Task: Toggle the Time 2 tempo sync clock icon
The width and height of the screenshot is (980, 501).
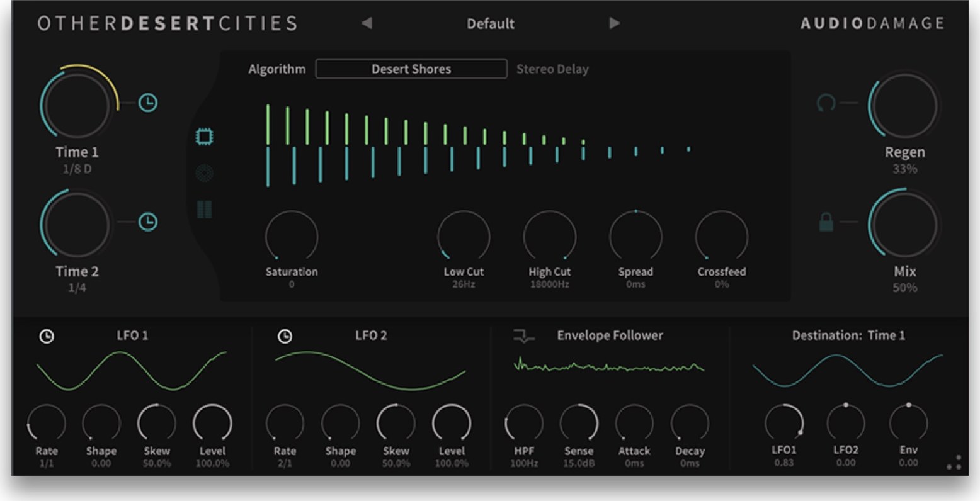Action: coord(148,222)
